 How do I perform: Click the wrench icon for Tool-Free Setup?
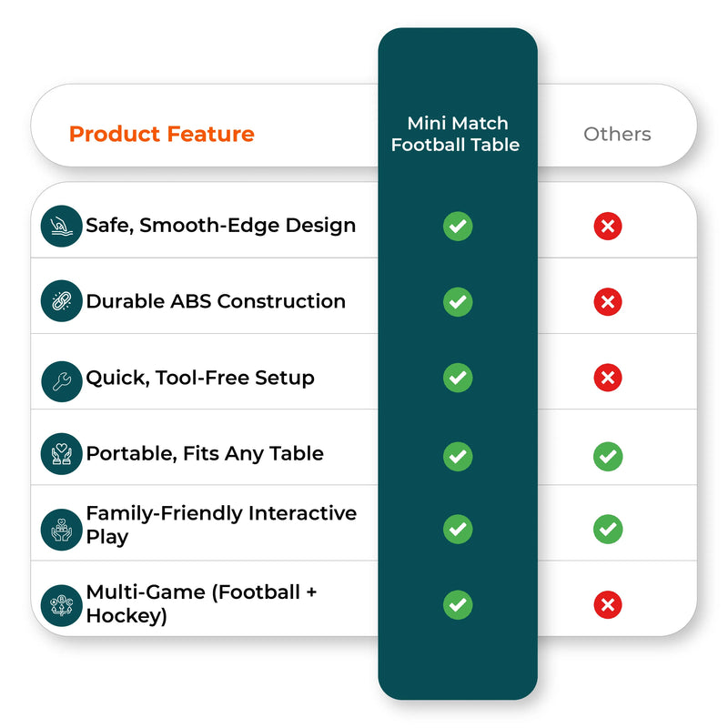click(61, 381)
